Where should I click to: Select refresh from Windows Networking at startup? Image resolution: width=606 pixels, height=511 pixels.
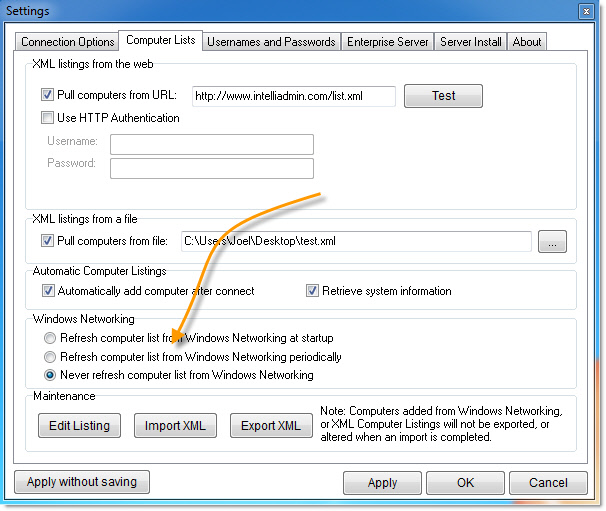pos(49,339)
